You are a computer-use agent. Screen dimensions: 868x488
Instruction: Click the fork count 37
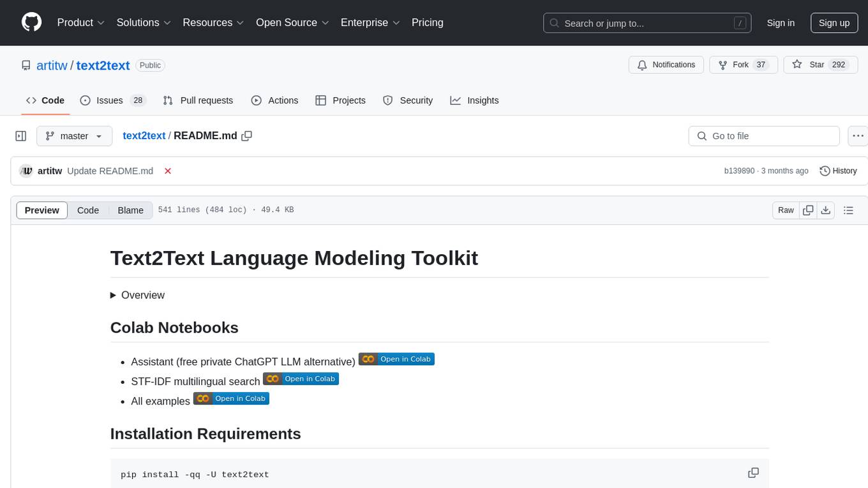pos(760,65)
